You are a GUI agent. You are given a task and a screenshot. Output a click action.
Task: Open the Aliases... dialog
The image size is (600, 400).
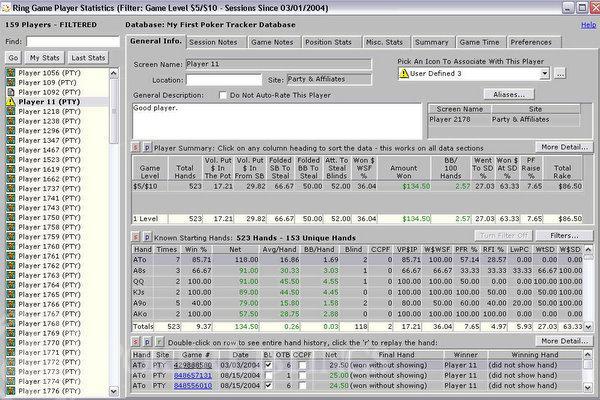[x=509, y=94]
